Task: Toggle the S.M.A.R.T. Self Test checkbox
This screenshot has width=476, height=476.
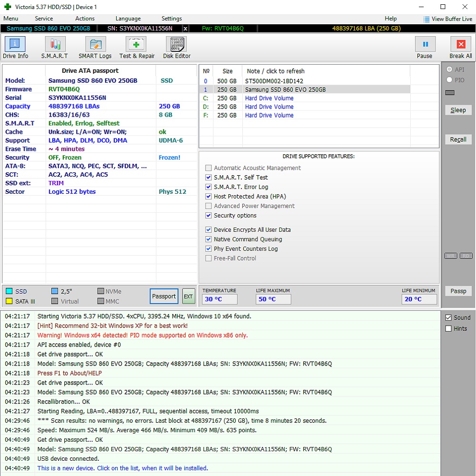Action: pyautogui.click(x=208, y=178)
